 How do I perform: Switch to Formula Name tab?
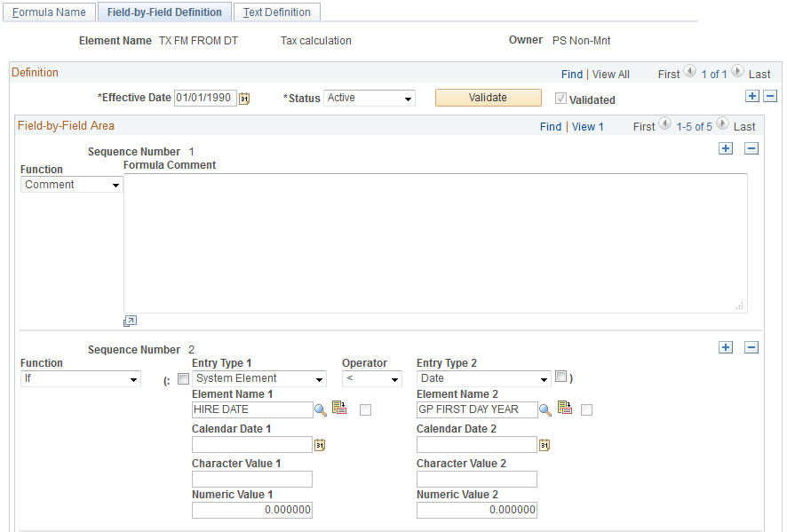click(49, 12)
